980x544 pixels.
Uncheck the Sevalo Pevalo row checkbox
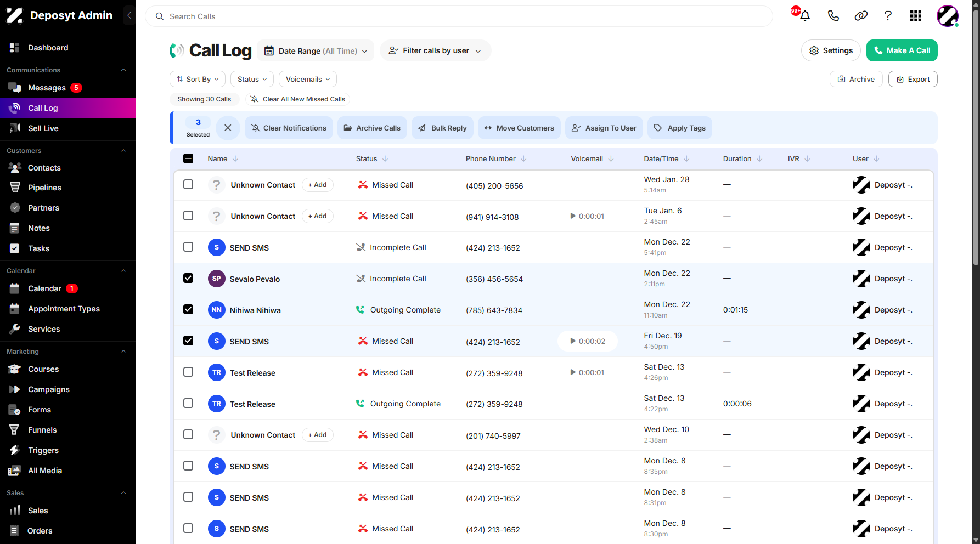(188, 278)
